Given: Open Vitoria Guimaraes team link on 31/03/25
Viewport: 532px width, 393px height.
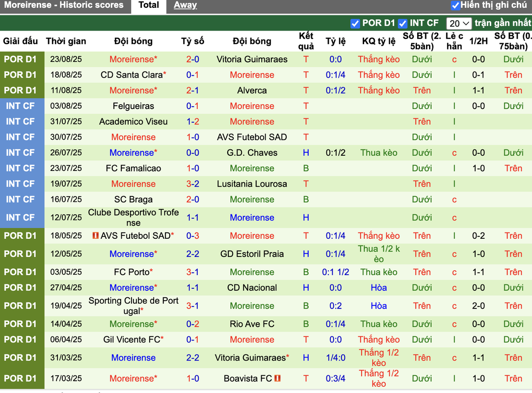Looking at the screenshot, I should 250,358.
